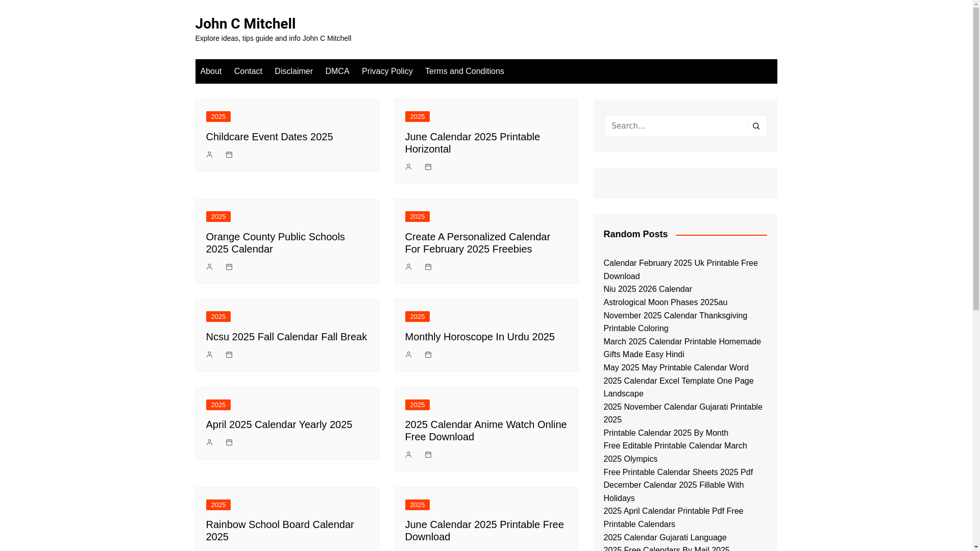Open Orange County Public Schools 2025 Calendar
Screen dimensions: 980x551
[276, 243]
